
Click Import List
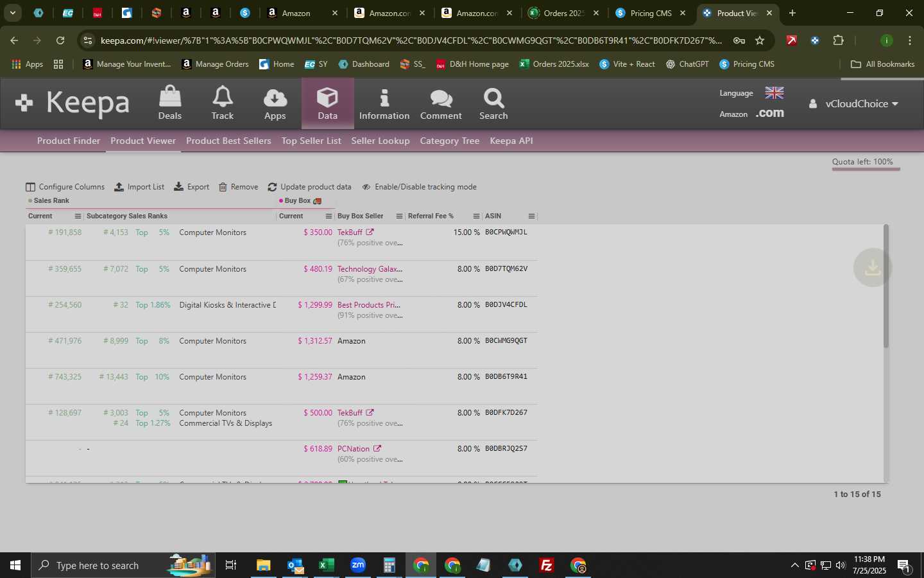tap(139, 187)
